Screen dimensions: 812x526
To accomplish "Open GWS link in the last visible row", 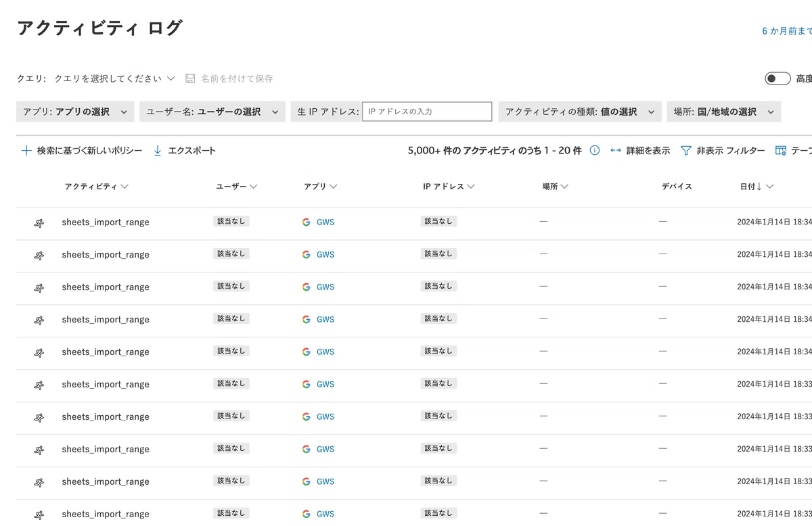I will pos(325,514).
